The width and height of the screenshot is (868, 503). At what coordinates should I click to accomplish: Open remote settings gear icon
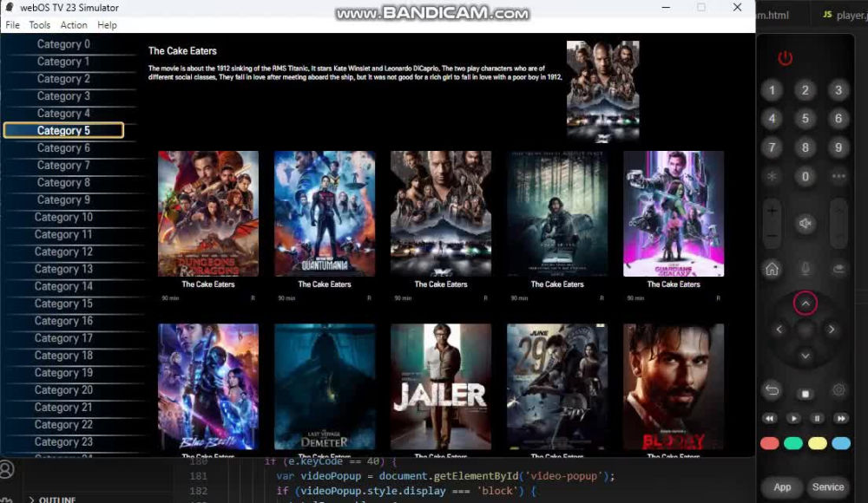click(838, 390)
